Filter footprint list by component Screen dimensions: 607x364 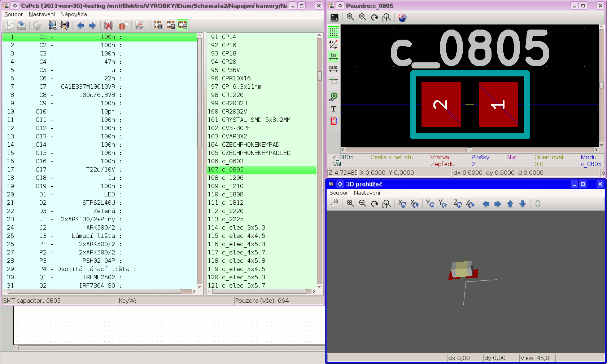point(158,25)
